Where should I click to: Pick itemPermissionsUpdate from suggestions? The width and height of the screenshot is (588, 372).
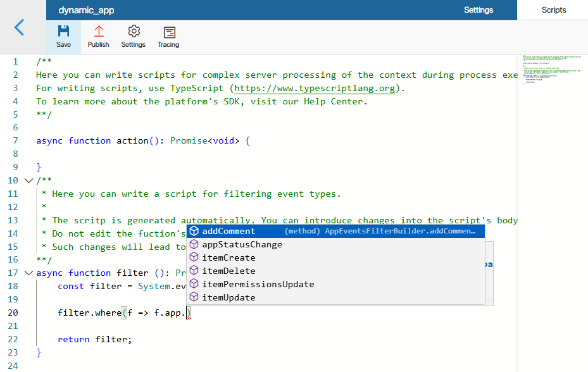(x=258, y=285)
